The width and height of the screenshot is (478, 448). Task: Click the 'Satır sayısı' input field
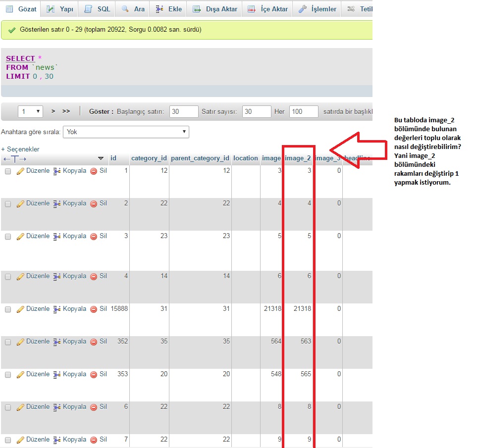pos(257,111)
